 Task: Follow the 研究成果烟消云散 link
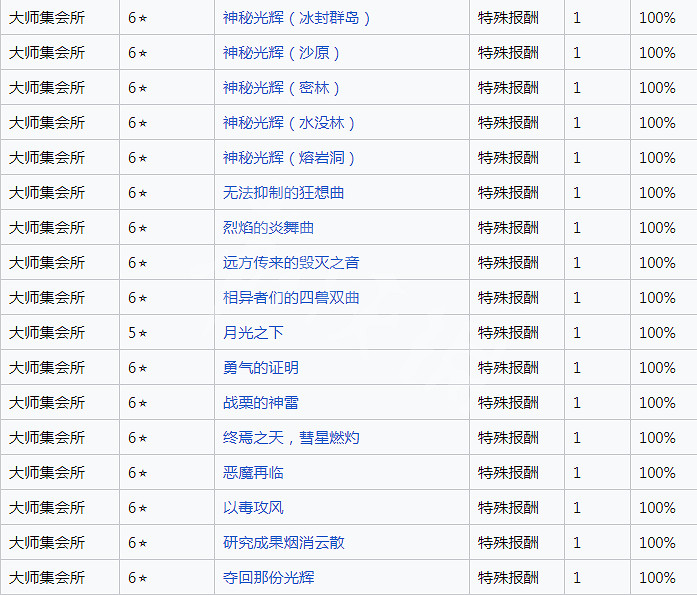coord(283,543)
